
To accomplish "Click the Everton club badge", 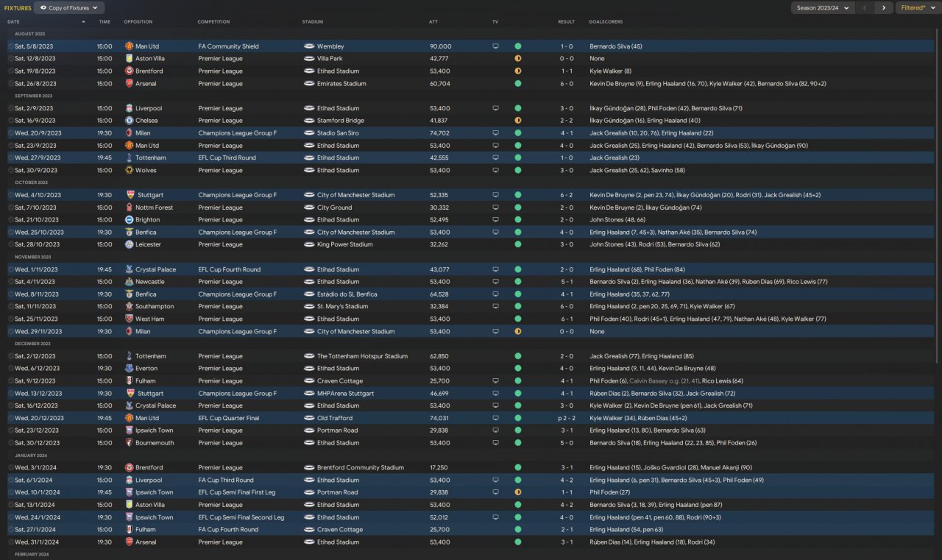I will pyautogui.click(x=129, y=369).
